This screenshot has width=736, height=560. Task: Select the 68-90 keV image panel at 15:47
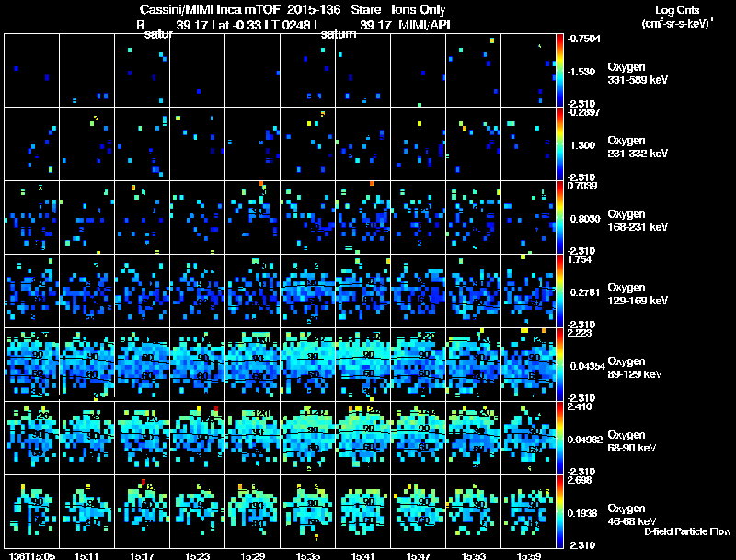click(x=419, y=439)
